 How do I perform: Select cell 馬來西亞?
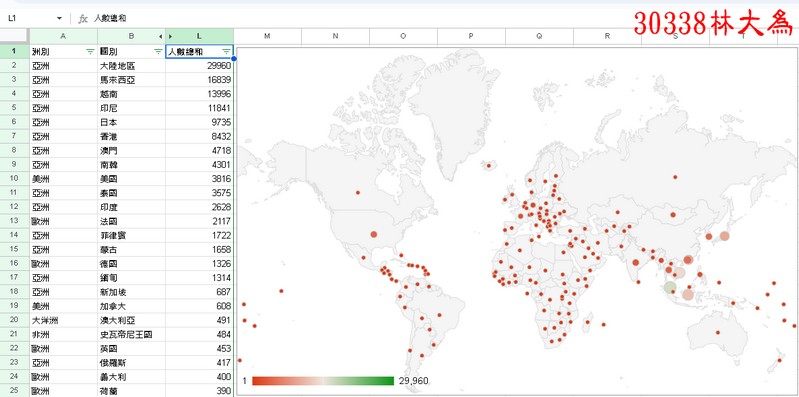[131, 80]
